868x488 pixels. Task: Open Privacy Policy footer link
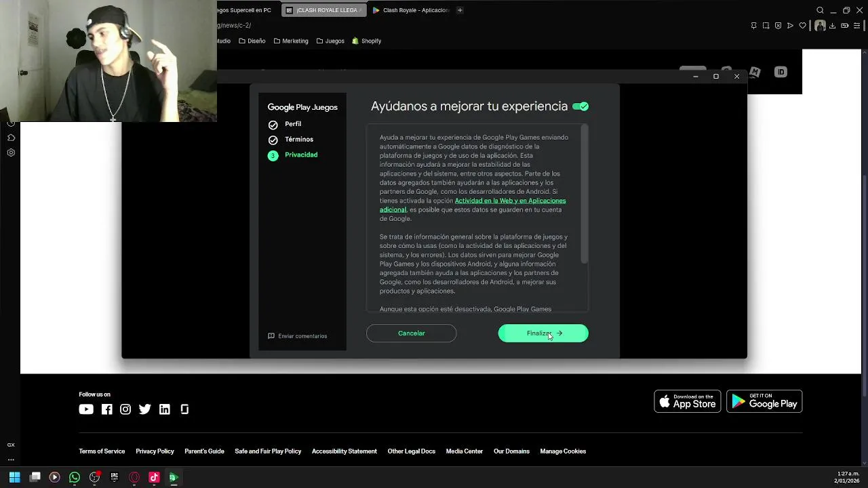pos(155,451)
